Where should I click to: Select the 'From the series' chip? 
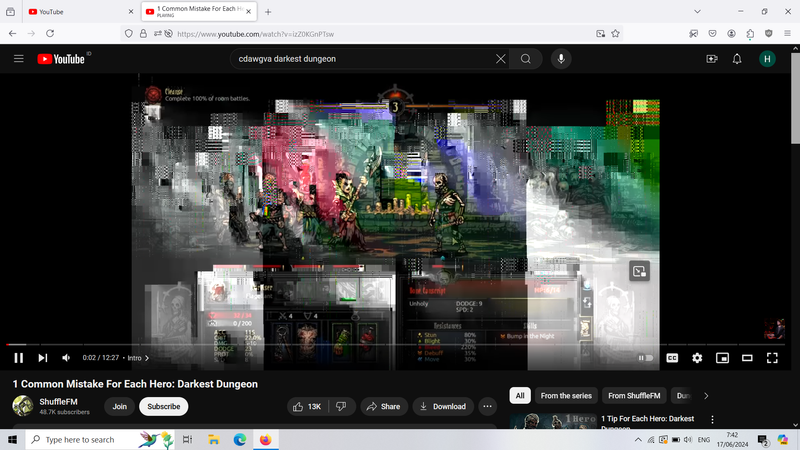click(566, 396)
